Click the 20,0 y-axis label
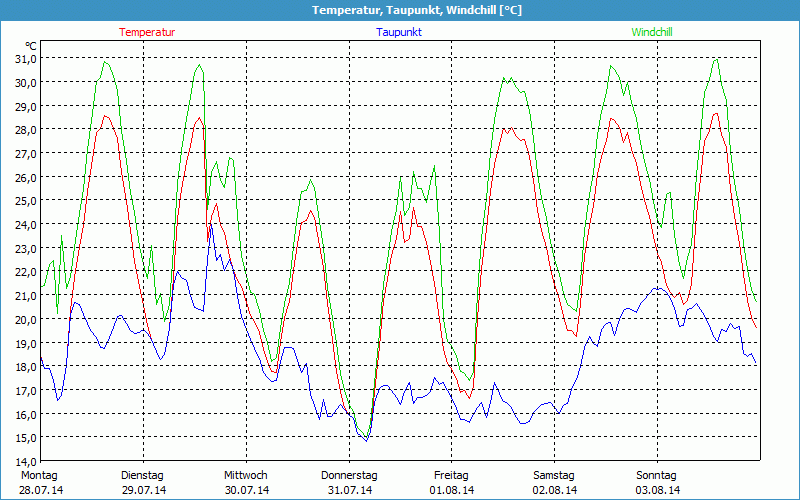Screen dimensions: 800x500 tap(26, 319)
